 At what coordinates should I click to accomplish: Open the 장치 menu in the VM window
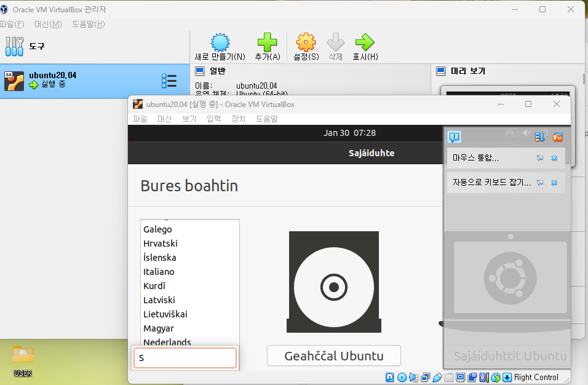coord(238,119)
